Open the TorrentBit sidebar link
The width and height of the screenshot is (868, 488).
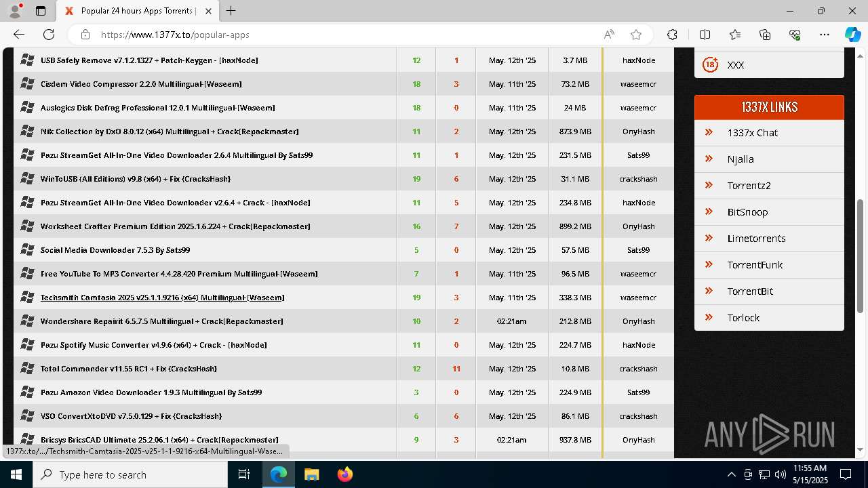pyautogui.click(x=751, y=291)
